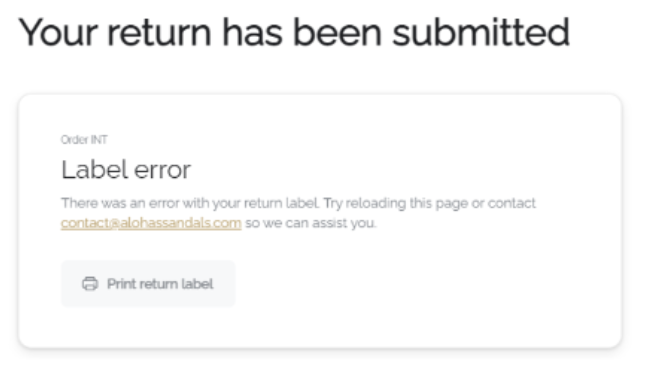Click the word 'contact' ending the first message line

tap(512, 203)
